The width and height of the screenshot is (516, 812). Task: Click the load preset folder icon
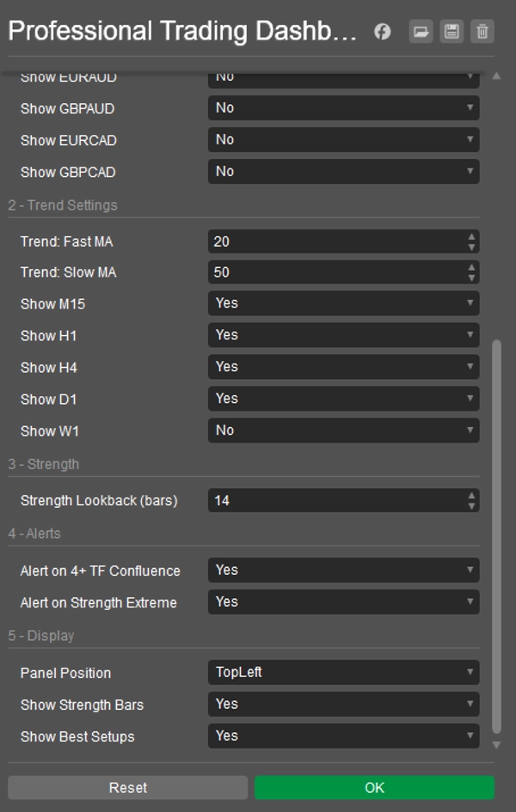tap(421, 32)
